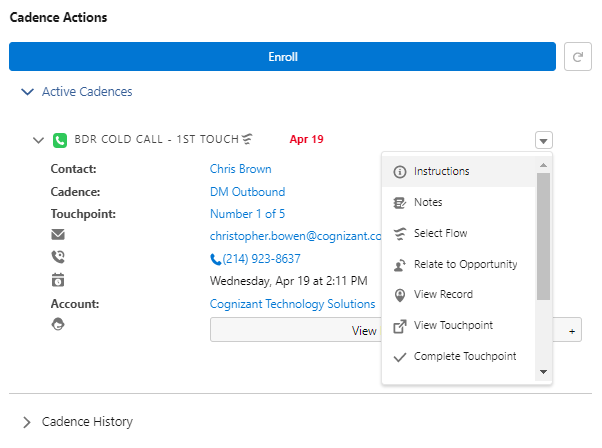Click the phone number row icon
The image size is (602, 448).
pyautogui.click(x=58, y=257)
